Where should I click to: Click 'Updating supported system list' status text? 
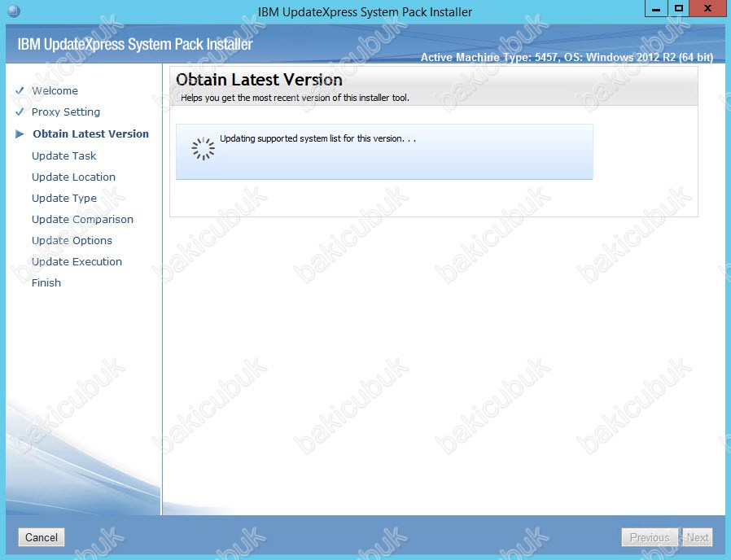(x=317, y=138)
